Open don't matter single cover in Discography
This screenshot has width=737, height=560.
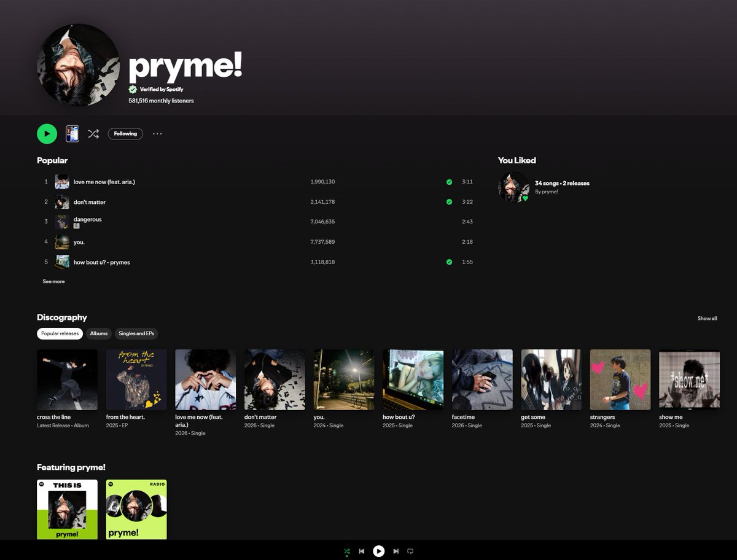pyautogui.click(x=275, y=379)
